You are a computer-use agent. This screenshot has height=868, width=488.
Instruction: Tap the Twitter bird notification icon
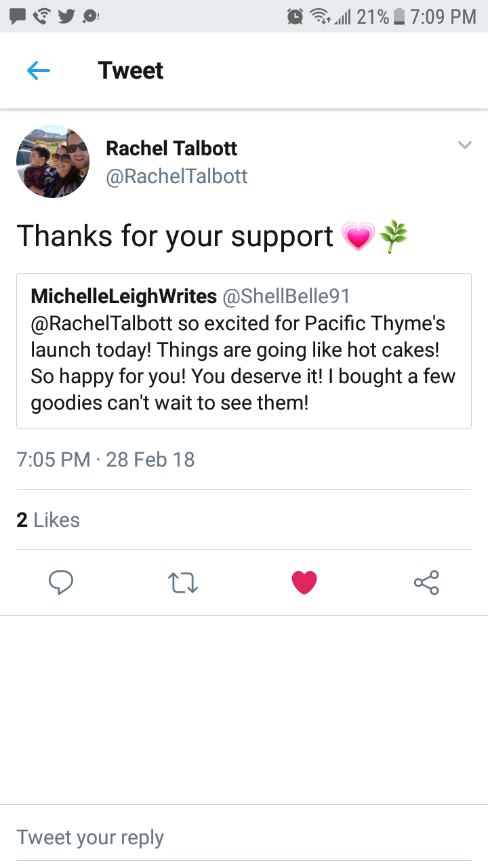coord(66,16)
